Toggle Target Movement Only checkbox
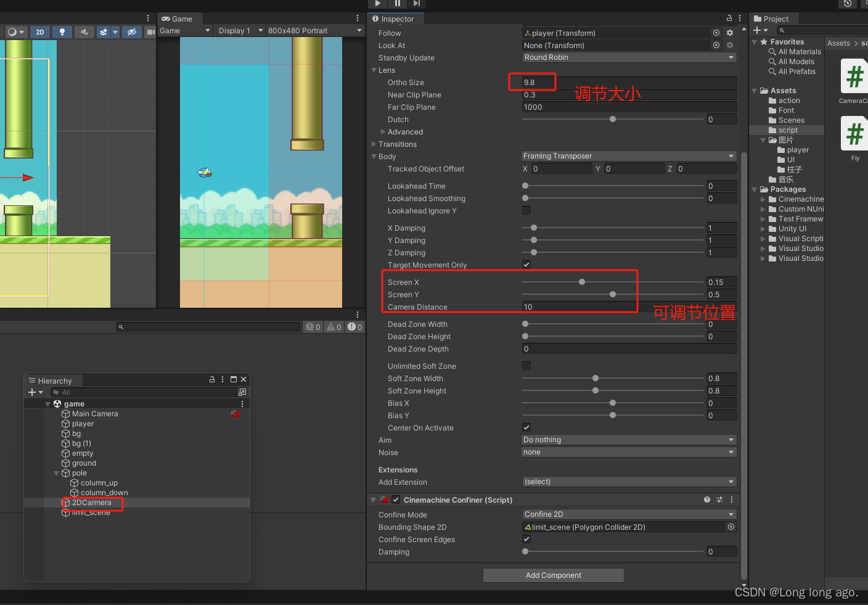The image size is (868, 605). pyautogui.click(x=526, y=265)
